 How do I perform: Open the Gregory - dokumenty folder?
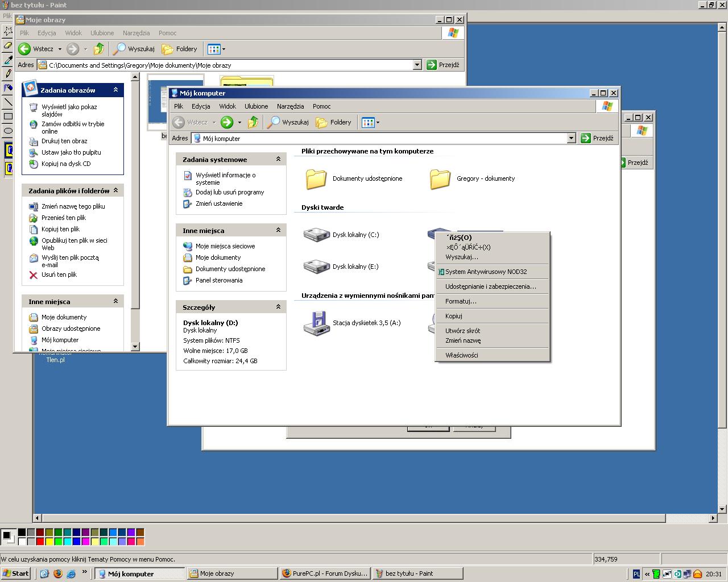[x=440, y=178]
